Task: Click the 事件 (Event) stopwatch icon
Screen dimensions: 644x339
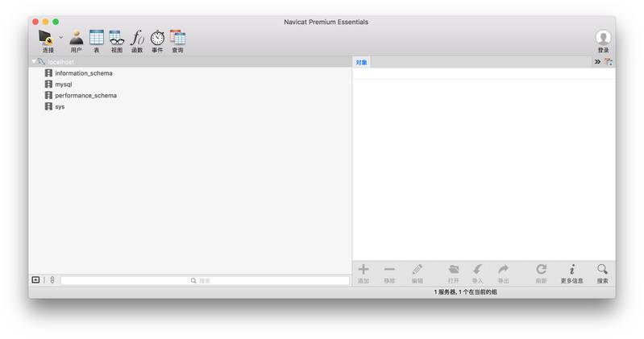Action: 157,38
